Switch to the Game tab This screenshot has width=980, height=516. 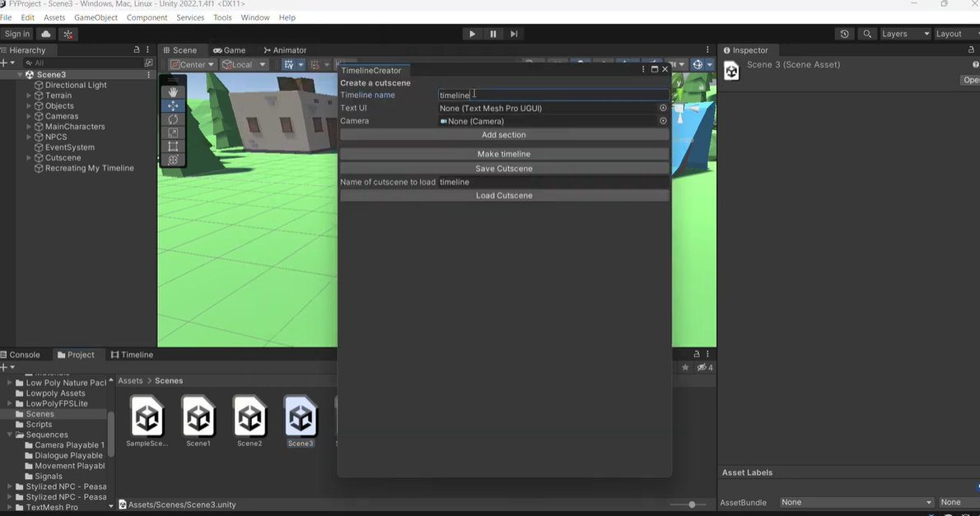coord(229,50)
